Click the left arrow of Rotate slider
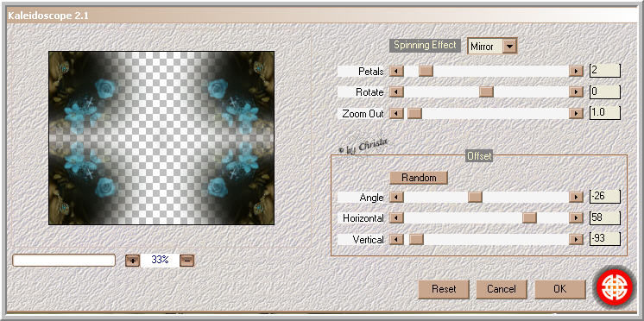 coord(396,92)
